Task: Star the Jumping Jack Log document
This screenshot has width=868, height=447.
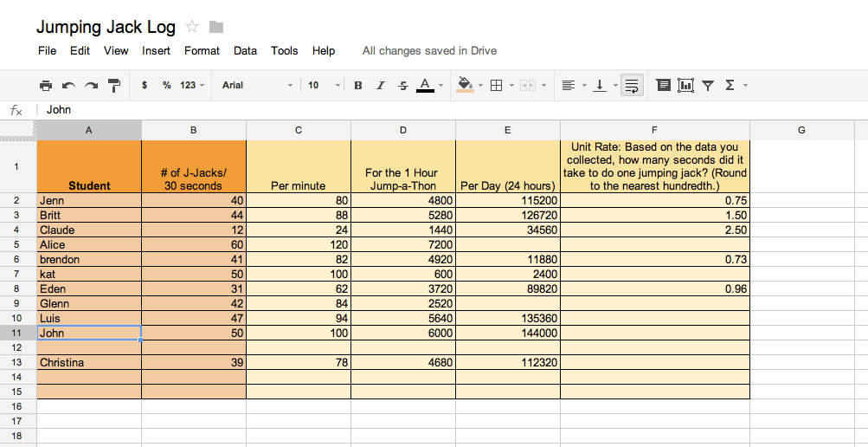Action: pyautogui.click(x=192, y=27)
